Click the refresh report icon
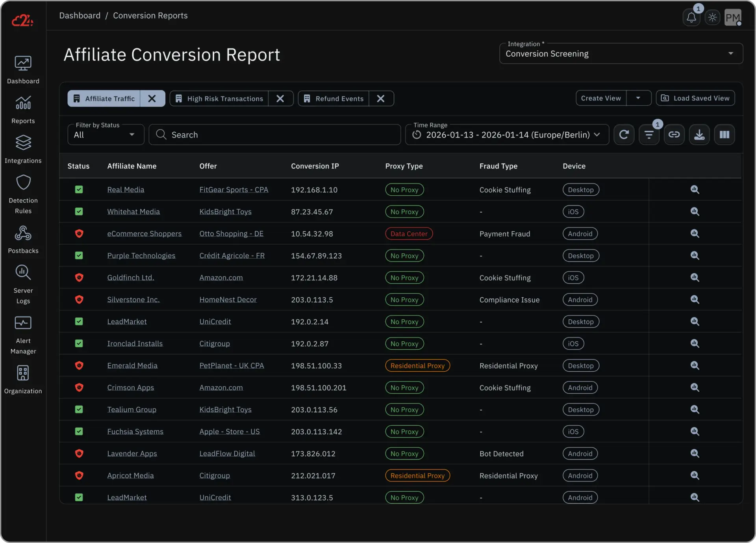756x543 pixels. pyautogui.click(x=624, y=135)
